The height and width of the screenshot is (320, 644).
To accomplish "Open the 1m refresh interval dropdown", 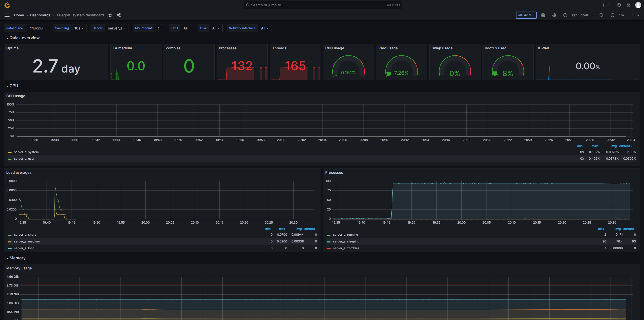I will 624,15.
